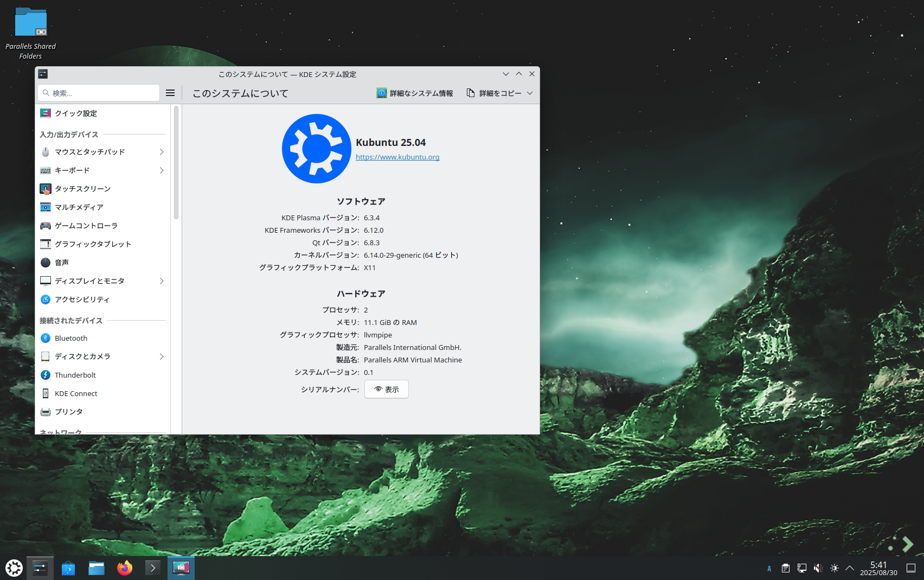Open プリンタ printer settings
The image size is (924, 580).
coord(103,412)
